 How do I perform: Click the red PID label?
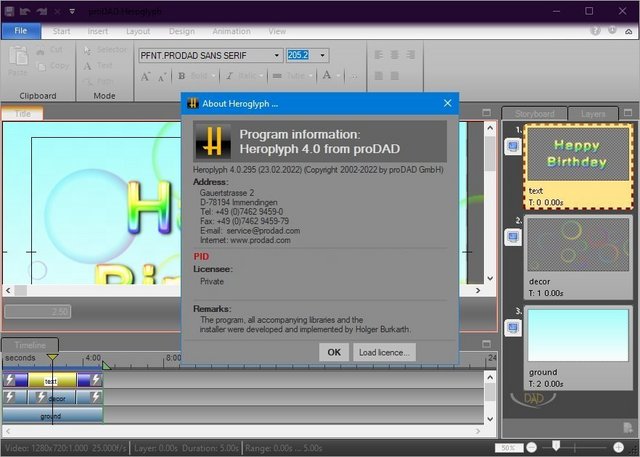point(201,257)
